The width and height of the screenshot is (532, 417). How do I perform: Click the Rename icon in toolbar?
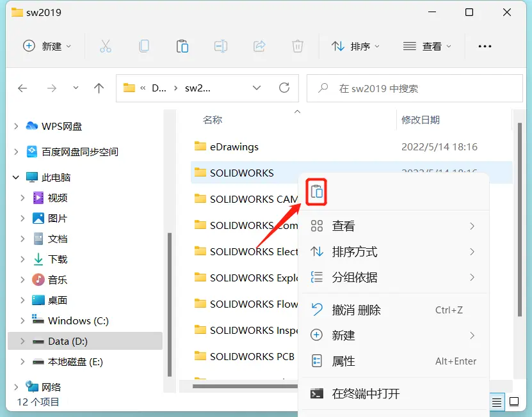pyautogui.click(x=221, y=46)
